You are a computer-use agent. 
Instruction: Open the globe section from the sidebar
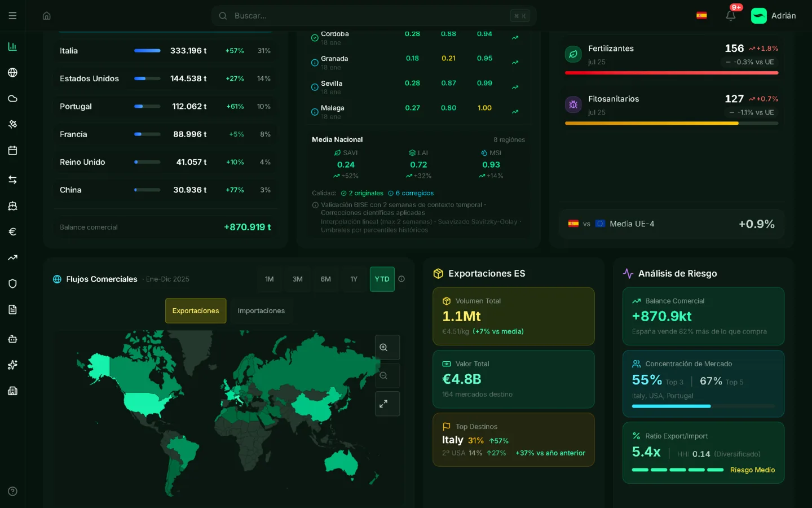point(12,72)
